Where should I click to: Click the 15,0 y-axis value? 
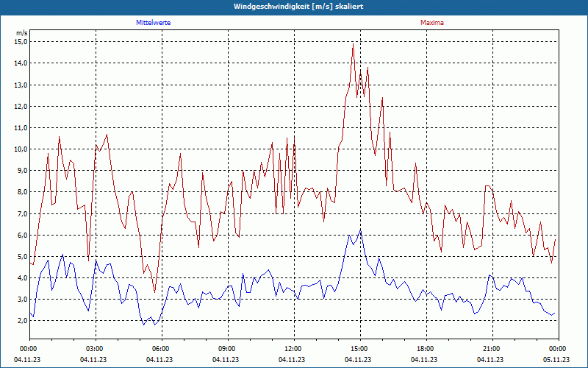21,42
